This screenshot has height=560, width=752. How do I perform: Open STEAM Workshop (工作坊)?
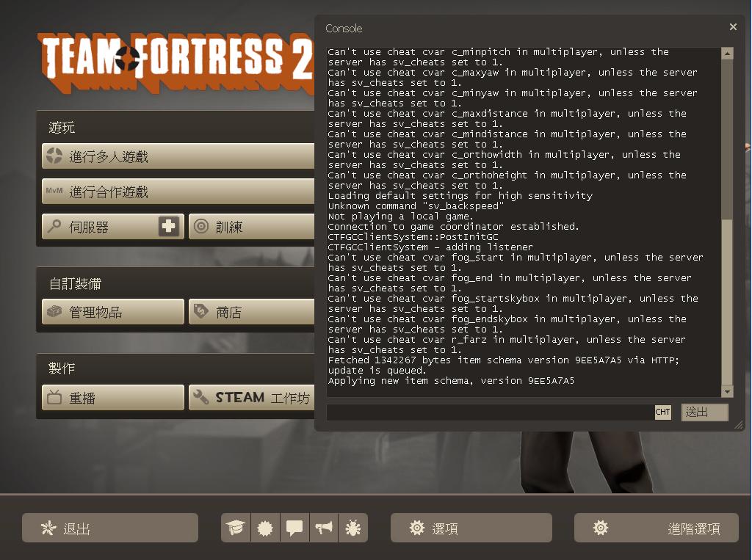pos(251,397)
